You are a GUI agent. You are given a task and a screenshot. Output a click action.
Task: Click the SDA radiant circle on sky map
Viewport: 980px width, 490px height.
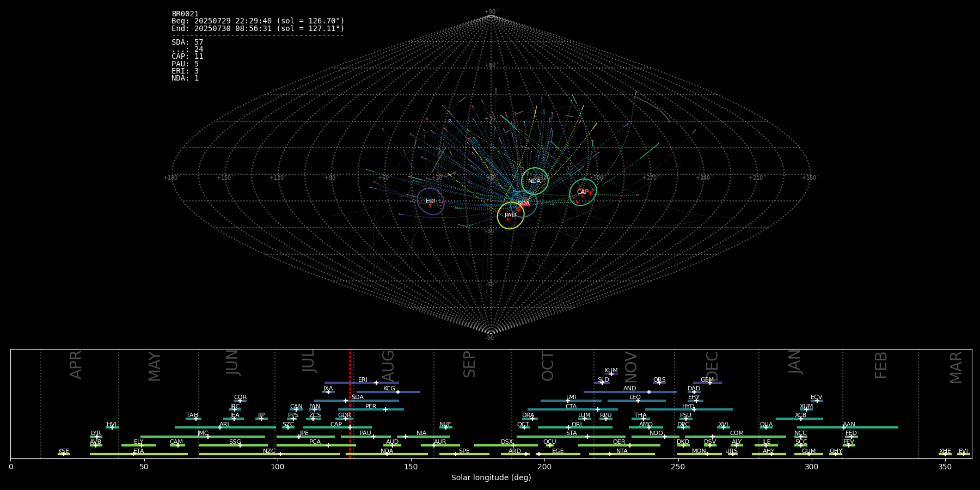click(x=524, y=203)
